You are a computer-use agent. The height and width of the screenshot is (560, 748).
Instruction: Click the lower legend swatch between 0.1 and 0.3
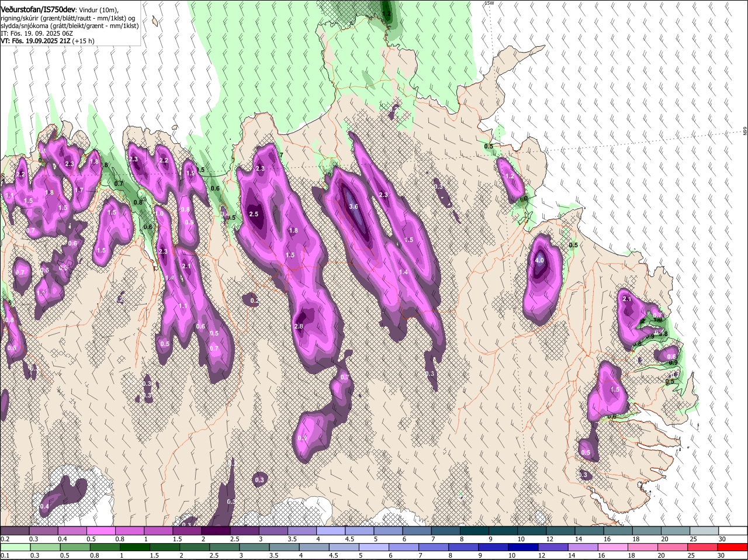tap(15, 547)
